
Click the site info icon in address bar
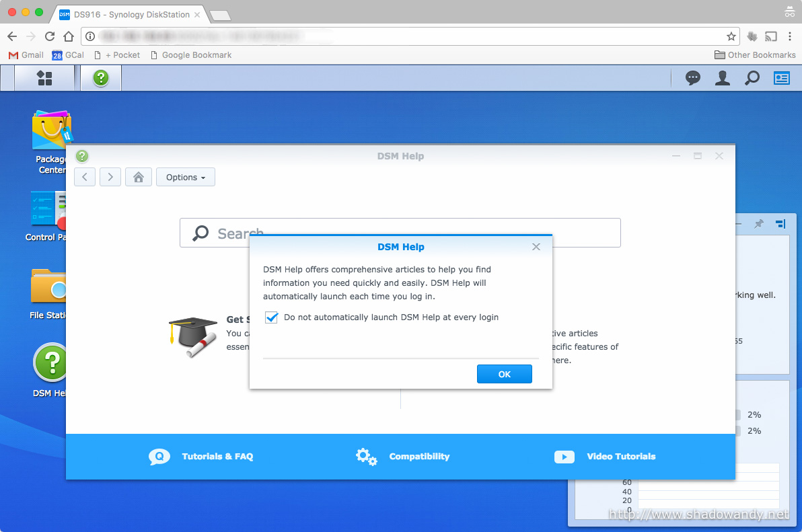pos(90,36)
